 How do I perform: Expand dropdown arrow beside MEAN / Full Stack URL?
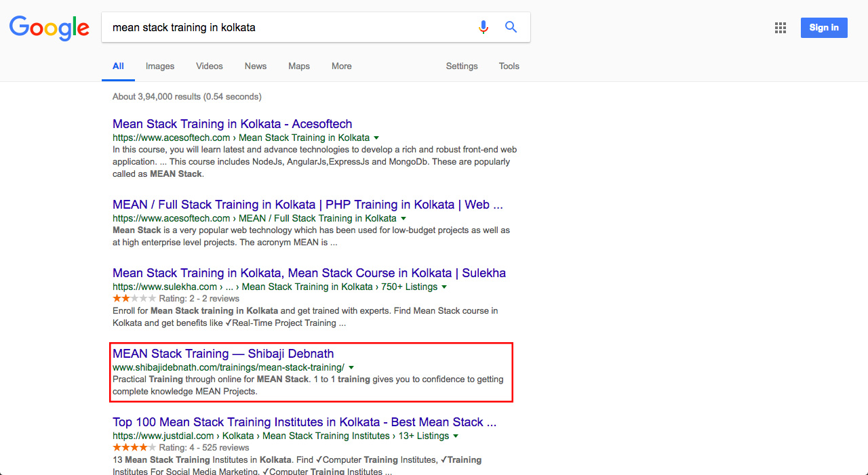(403, 219)
